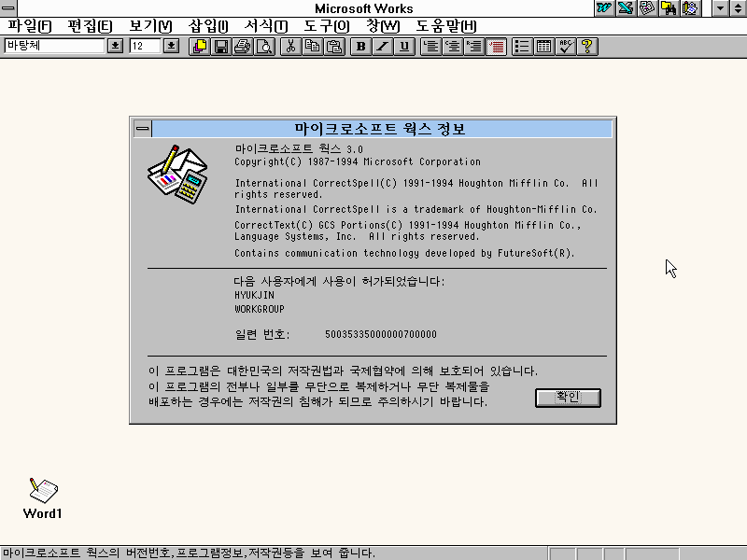Click the Works logo image in about dialog
This screenshot has height=560, width=747.
coord(177,175)
